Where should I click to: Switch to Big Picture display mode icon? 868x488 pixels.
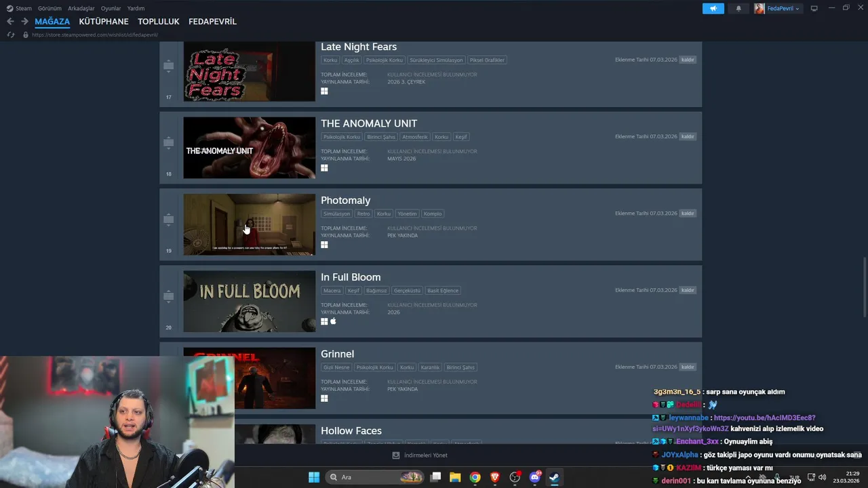click(x=814, y=8)
